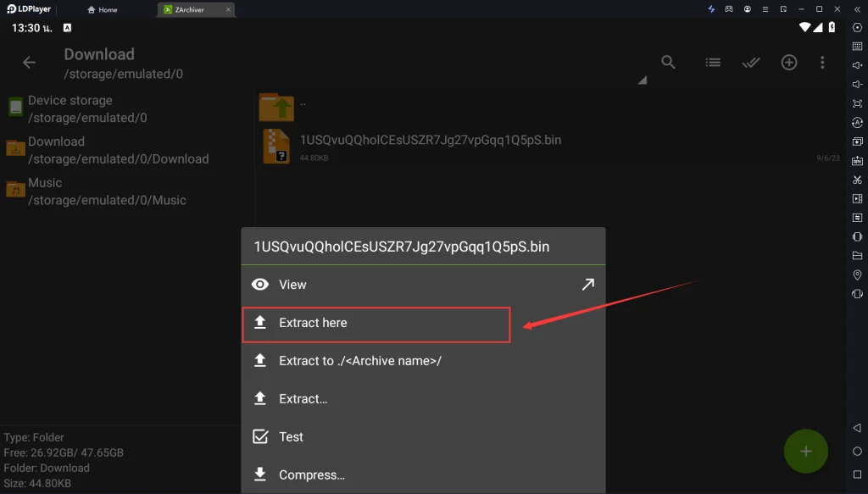Screen dimensions: 868x494
Task: Tap Android recents square button
Action: click(x=857, y=474)
